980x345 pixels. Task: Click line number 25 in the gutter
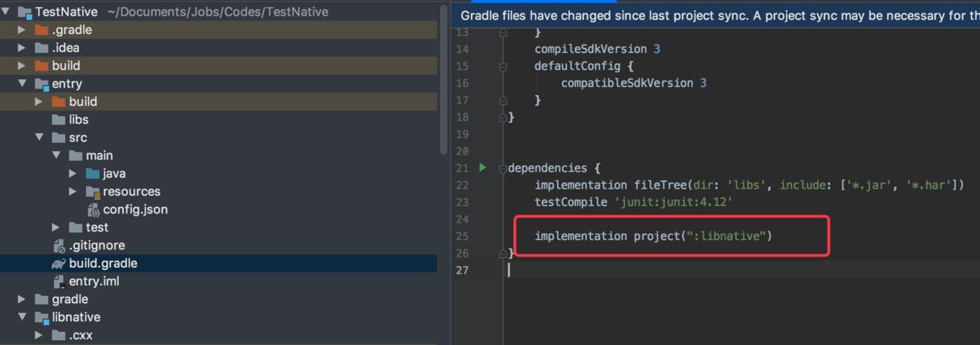[x=462, y=236]
